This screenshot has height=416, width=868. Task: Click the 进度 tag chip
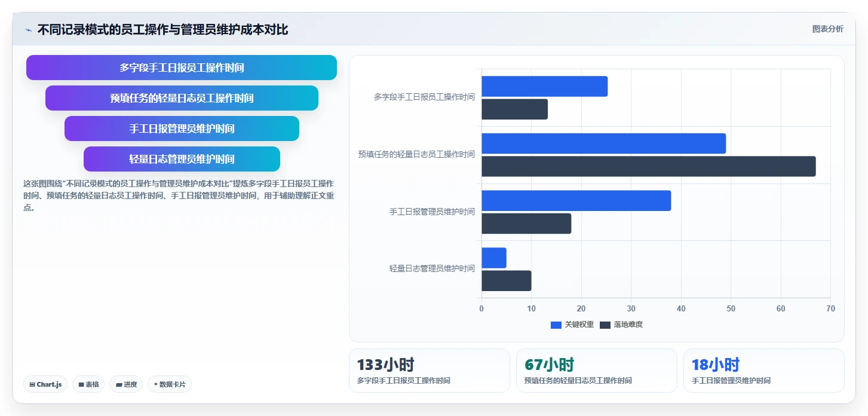click(x=126, y=384)
